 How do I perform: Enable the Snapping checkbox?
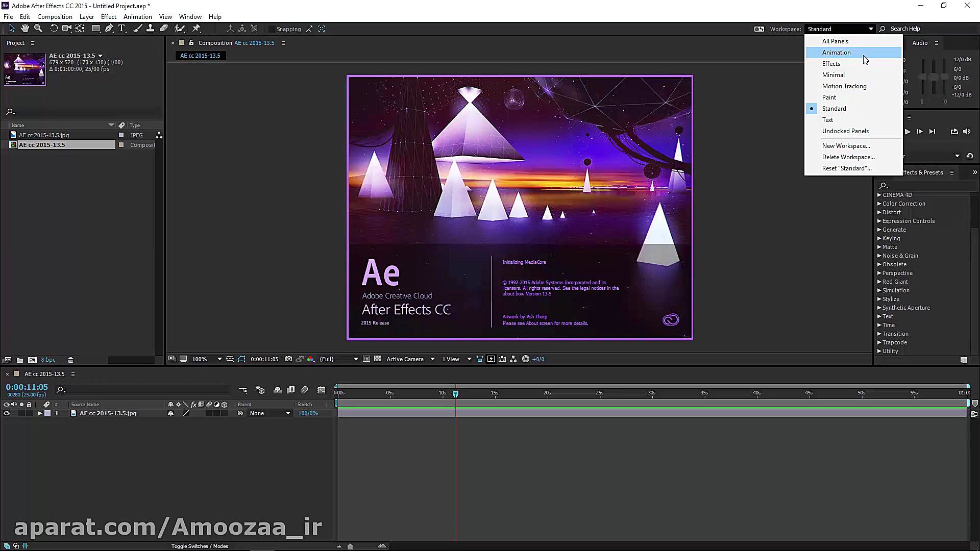click(x=271, y=29)
